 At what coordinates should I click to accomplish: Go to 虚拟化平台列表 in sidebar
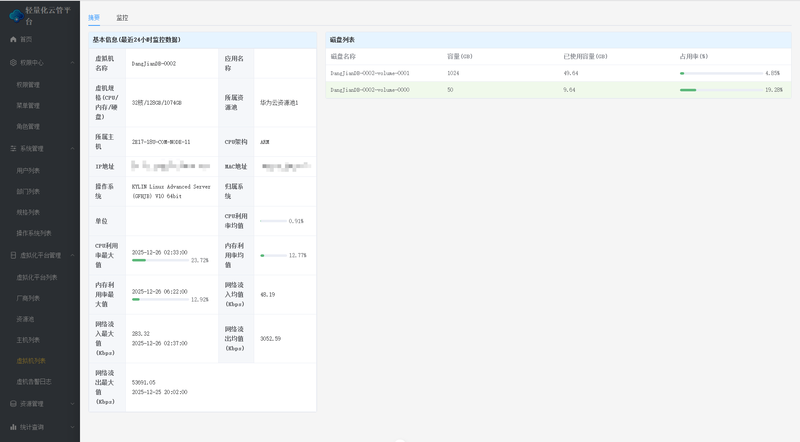tap(37, 278)
